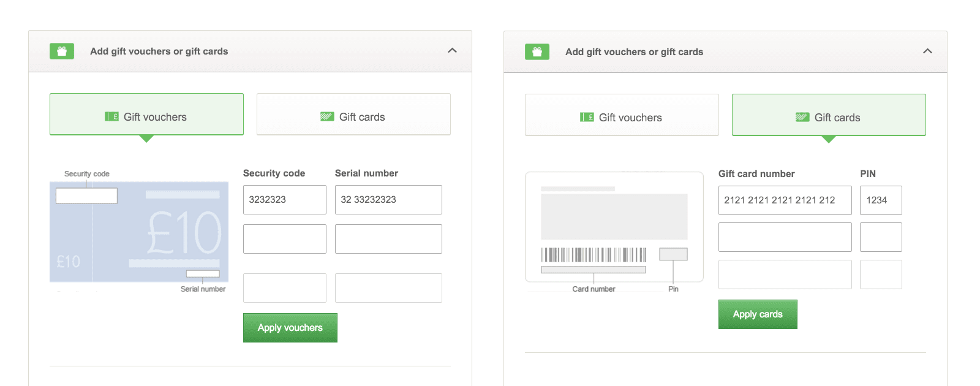
Task: Click the Security code field containing 3232323
Action: [284, 200]
